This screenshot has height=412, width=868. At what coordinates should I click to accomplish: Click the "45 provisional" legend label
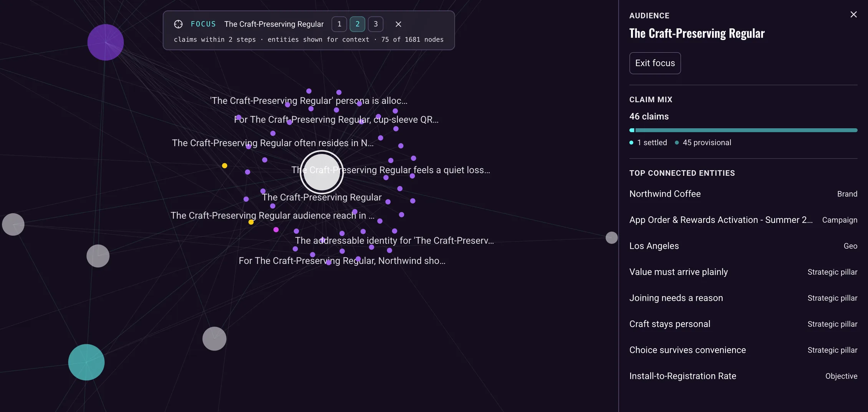click(707, 143)
